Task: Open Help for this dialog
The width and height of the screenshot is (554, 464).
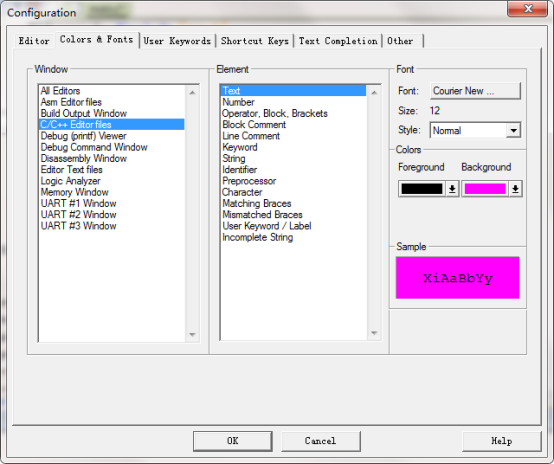Action: point(501,441)
